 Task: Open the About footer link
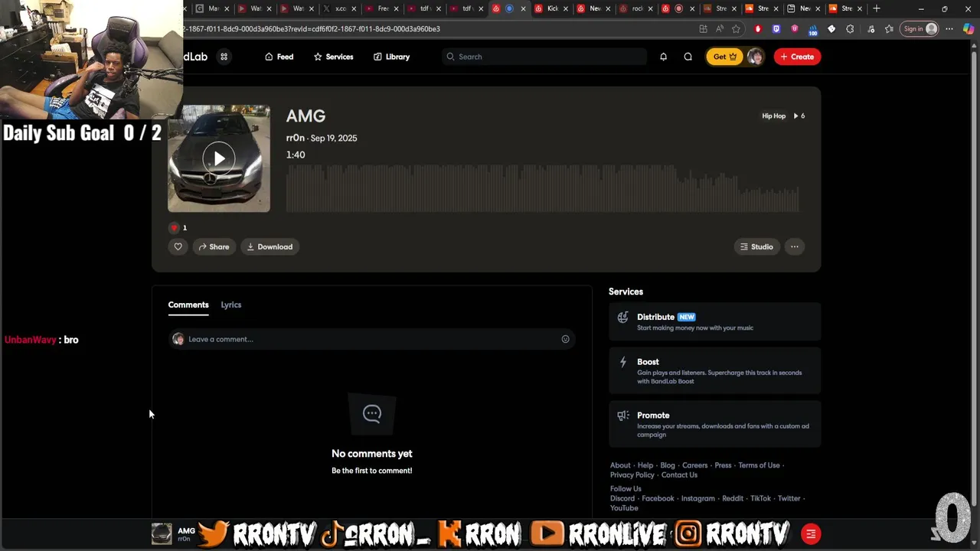click(x=620, y=465)
